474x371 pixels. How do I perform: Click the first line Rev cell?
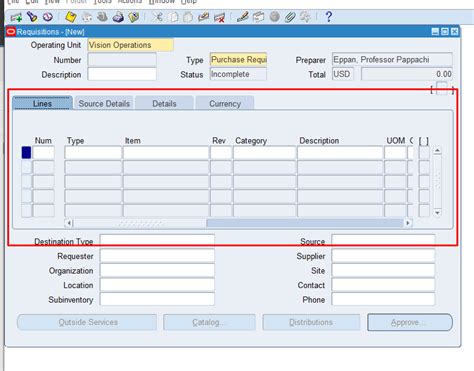(x=221, y=153)
